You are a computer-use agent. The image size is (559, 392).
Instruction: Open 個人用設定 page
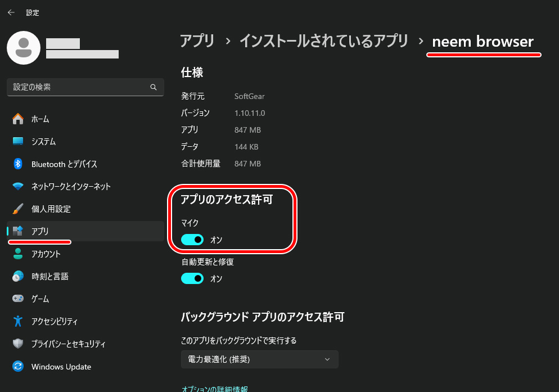click(85, 209)
